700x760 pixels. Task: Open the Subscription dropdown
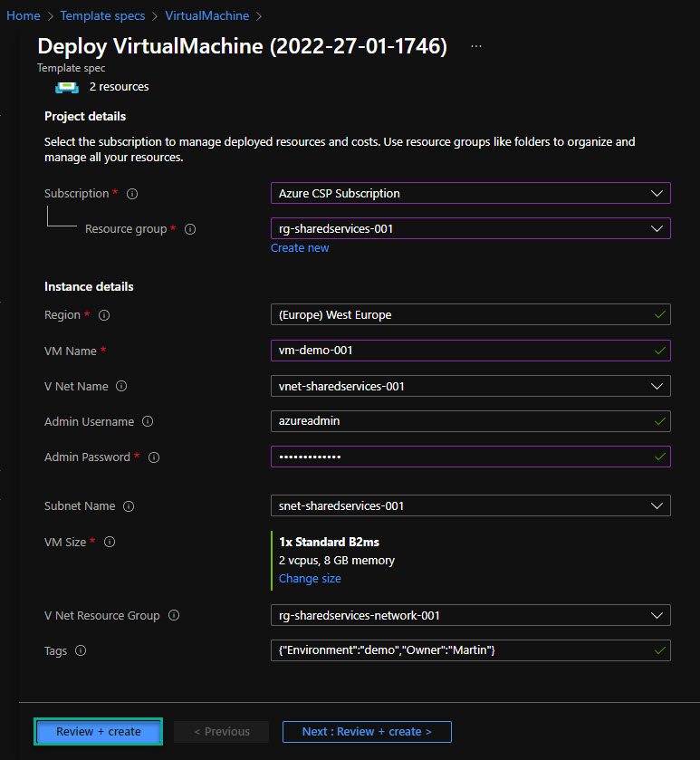click(470, 193)
